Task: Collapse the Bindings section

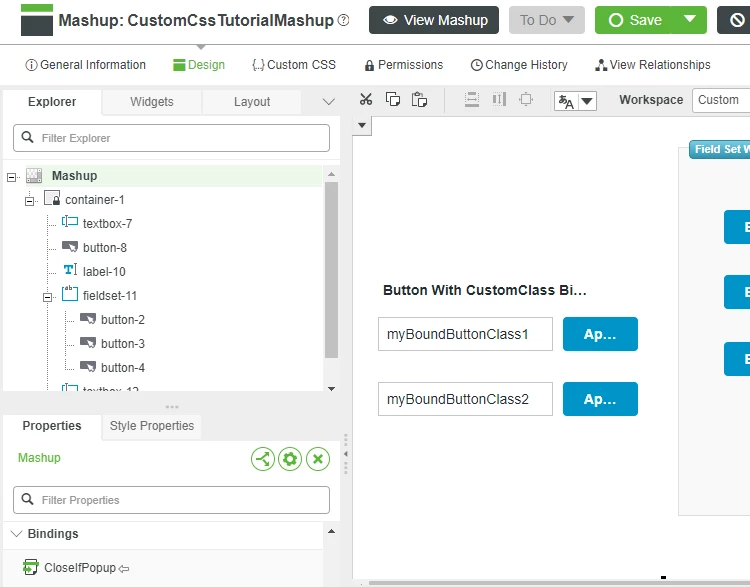Action: click(17, 533)
